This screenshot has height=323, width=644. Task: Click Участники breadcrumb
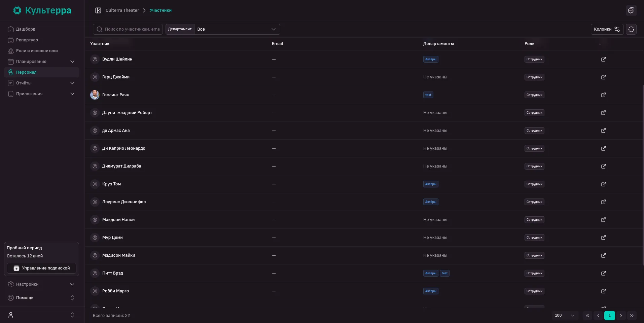pyautogui.click(x=160, y=10)
